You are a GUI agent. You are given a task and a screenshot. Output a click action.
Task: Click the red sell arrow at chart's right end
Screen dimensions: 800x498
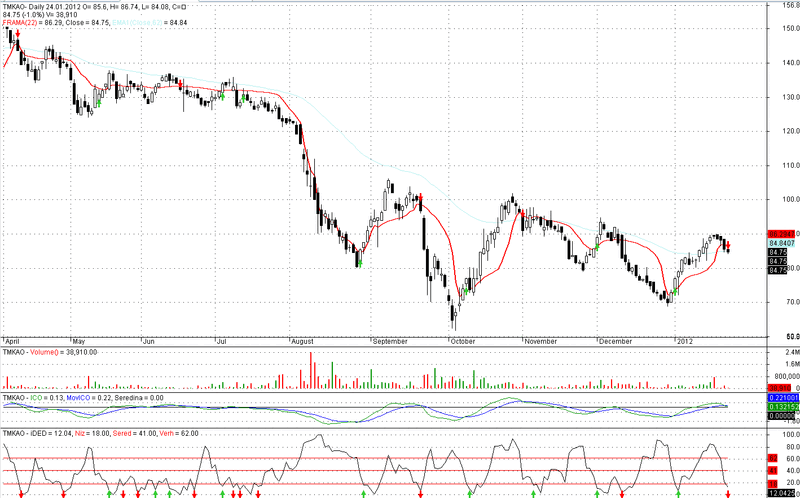click(x=728, y=246)
